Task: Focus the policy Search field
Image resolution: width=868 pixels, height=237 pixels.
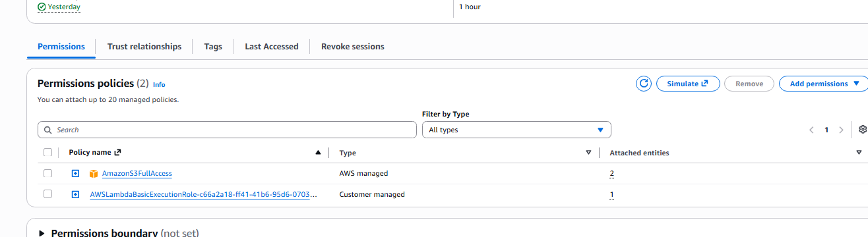Action: (x=227, y=130)
